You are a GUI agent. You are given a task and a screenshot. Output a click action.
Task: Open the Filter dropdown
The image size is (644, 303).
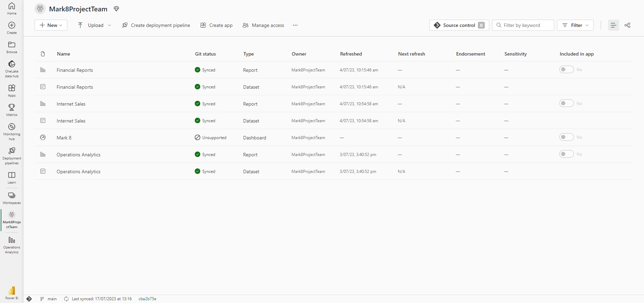click(575, 25)
